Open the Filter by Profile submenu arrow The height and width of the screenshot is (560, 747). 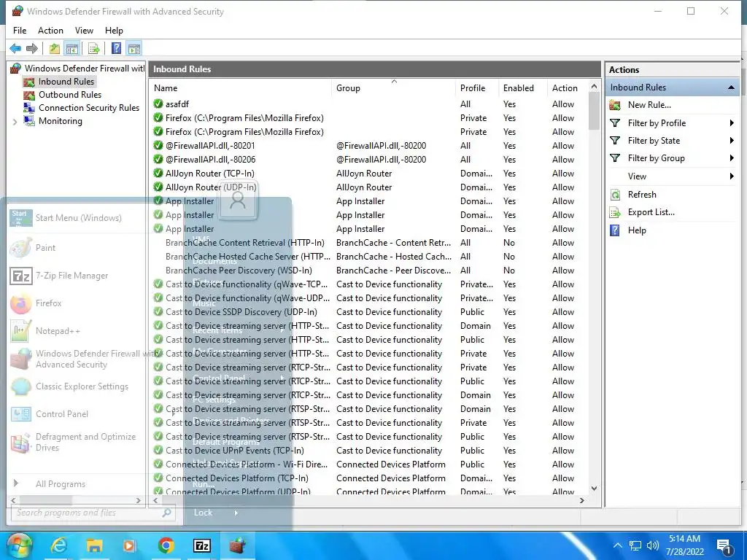[732, 122]
